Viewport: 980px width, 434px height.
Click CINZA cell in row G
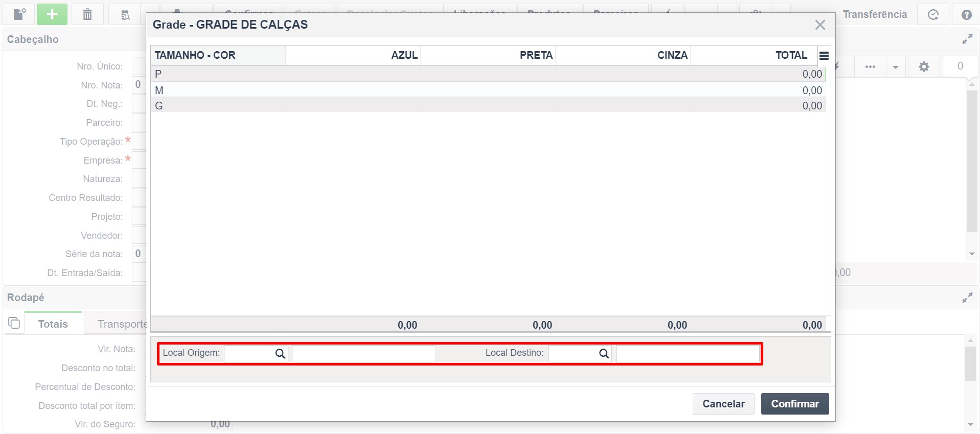pos(623,105)
